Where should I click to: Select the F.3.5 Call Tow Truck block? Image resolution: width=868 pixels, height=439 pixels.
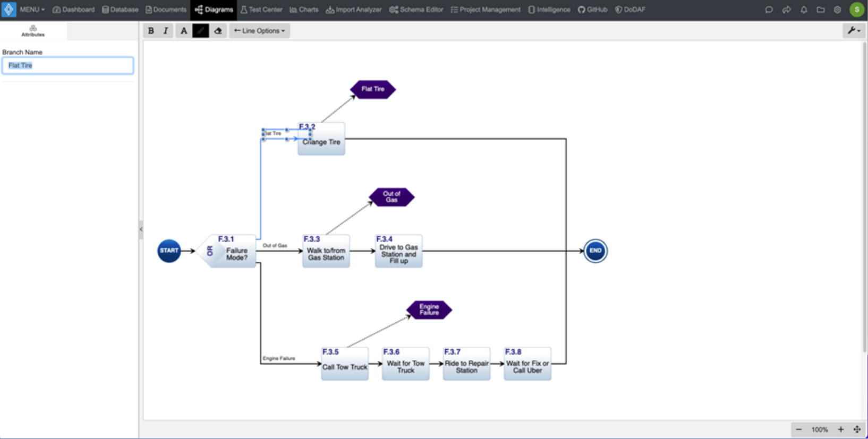coord(345,364)
